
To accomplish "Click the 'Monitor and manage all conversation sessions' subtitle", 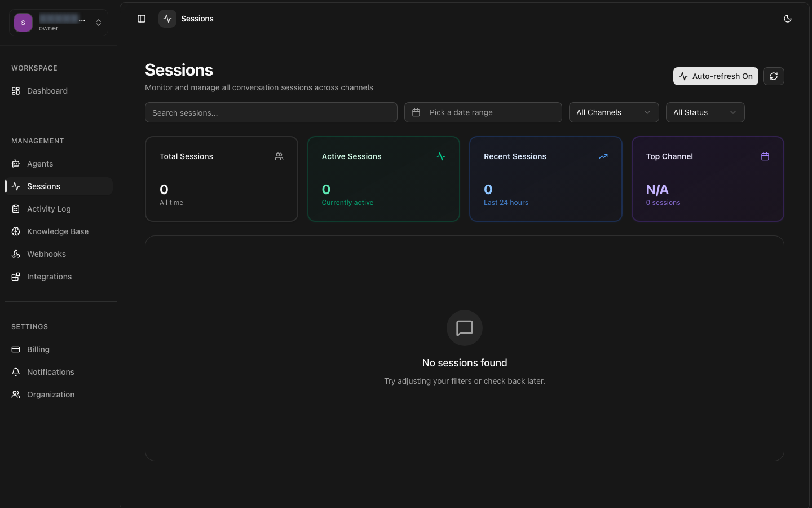I will (x=259, y=87).
